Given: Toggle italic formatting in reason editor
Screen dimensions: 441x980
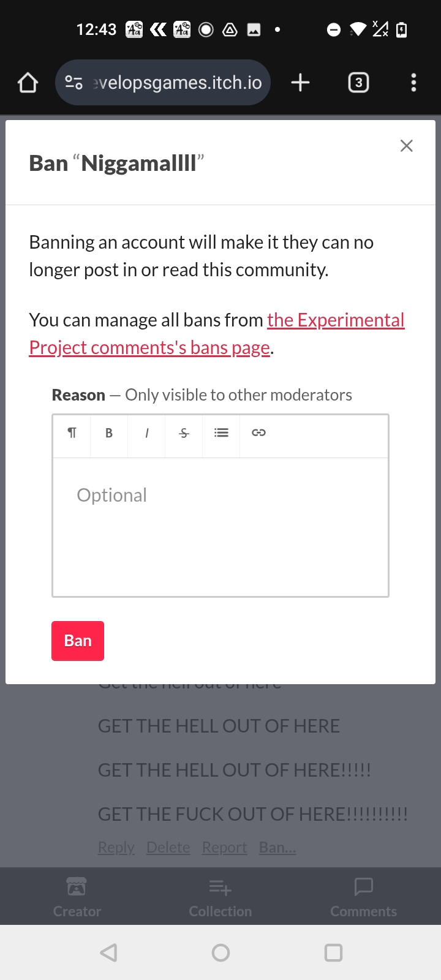Looking at the screenshot, I should pyautogui.click(x=146, y=433).
